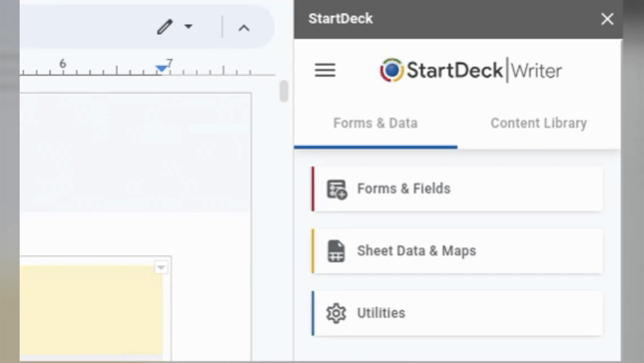Viewport: 644px width, 363px height.
Task: Click the 6 mark on the ruler
Action: tap(63, 64)
